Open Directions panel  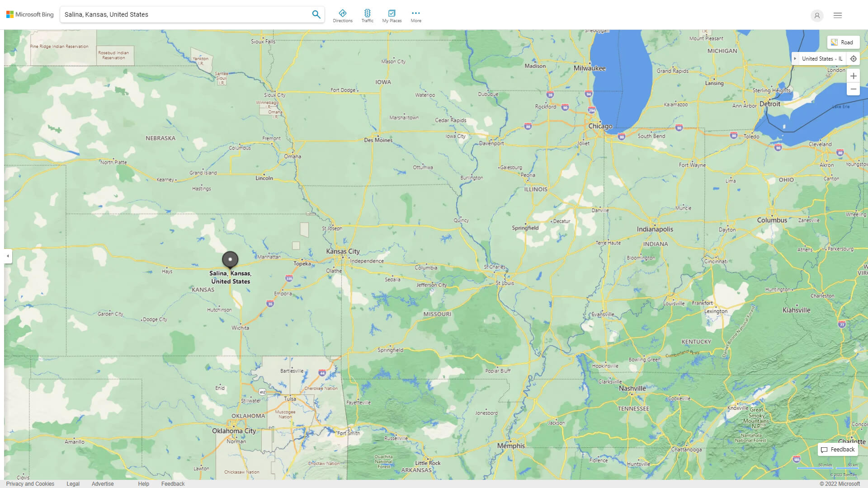pyautogui.click(x=342, y=16)
